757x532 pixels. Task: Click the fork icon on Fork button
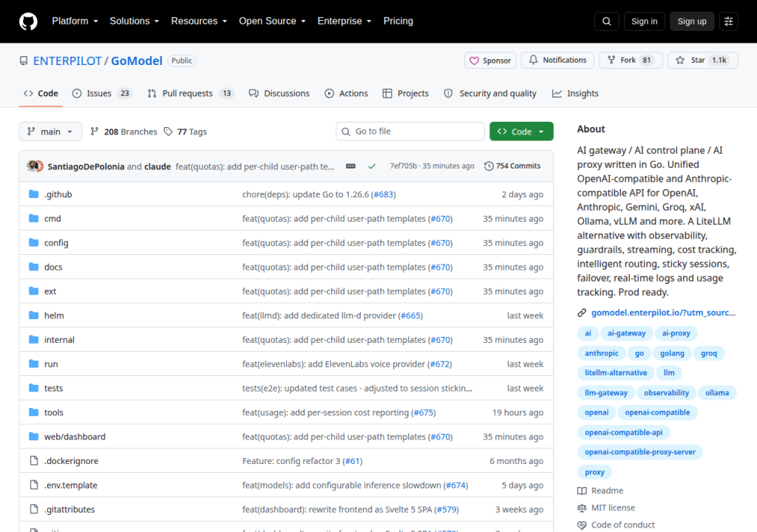pyautogui.click(x=611, y=60)
